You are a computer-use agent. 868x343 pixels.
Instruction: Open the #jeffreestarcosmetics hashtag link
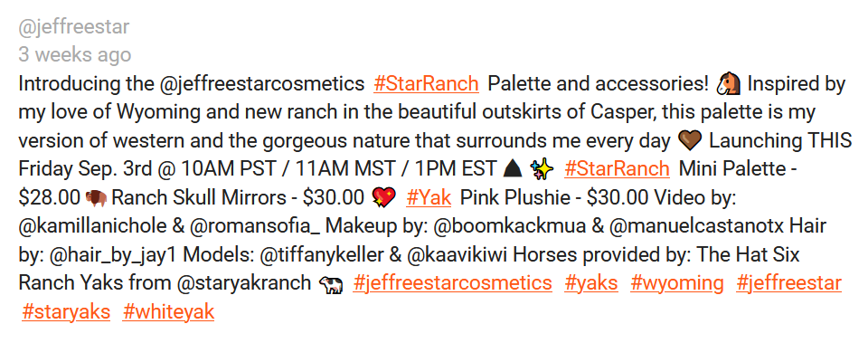[x=452, y=283]
